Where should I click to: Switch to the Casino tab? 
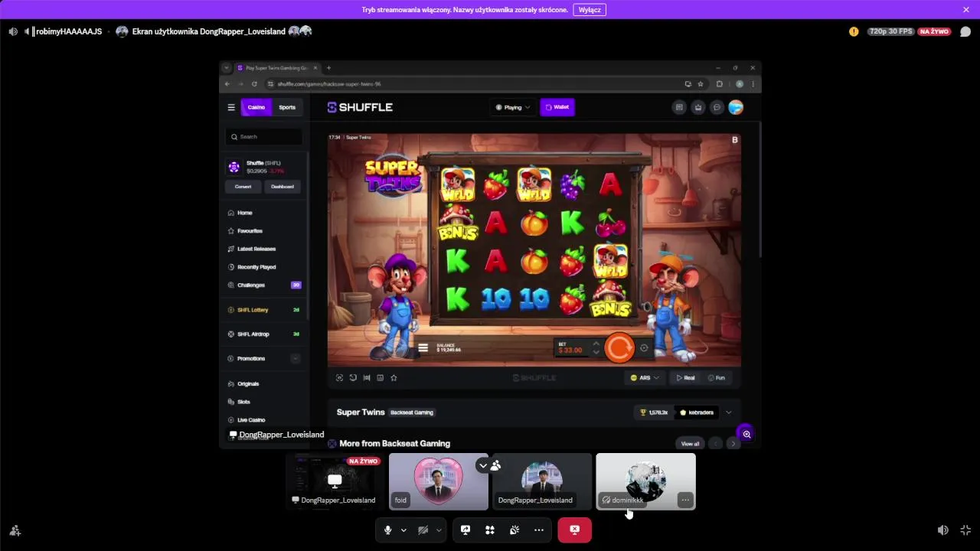point(256,107)
